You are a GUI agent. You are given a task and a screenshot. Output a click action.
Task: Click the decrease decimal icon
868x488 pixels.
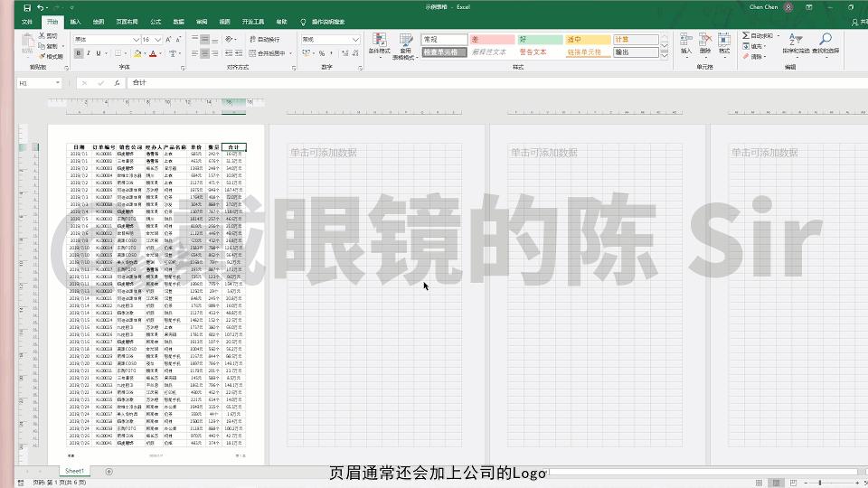coord(354,53)
